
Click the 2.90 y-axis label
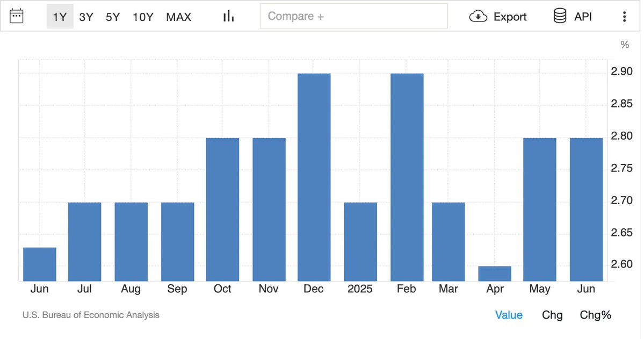click(621, 71)
